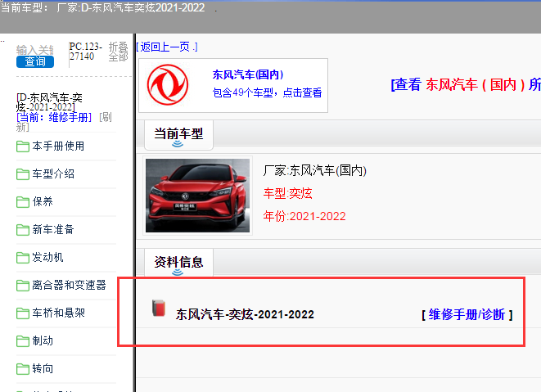Click folder icon beside 发动机
Screen dimensions: 541x392
tap(23, 258)
